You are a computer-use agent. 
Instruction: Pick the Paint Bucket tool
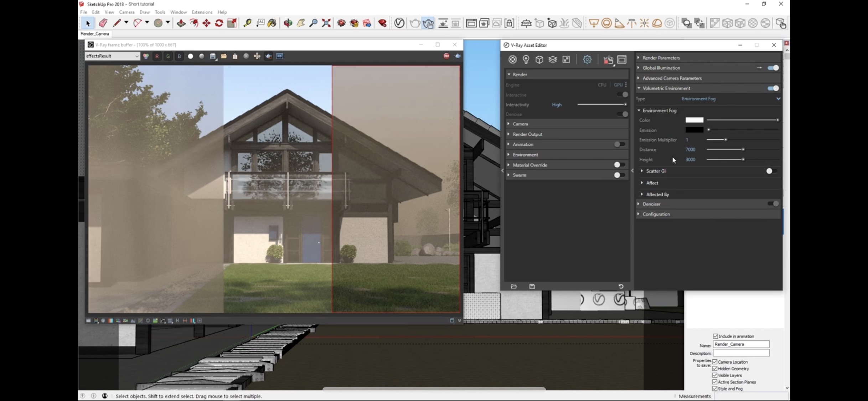point(272,23)
